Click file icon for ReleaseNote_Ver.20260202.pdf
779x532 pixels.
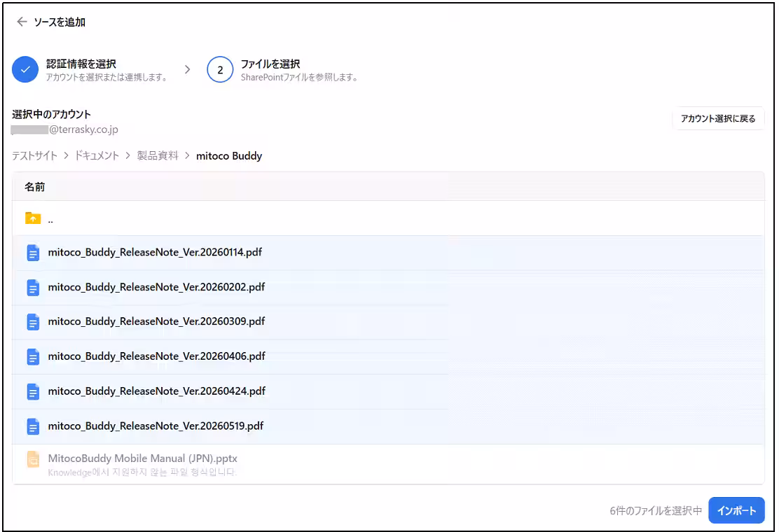[x=33, y=287]
